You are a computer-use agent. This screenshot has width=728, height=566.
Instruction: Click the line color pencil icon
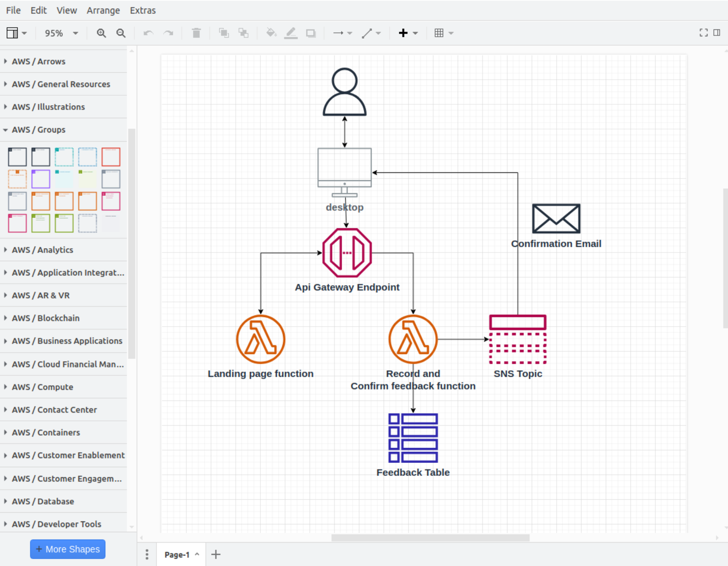(291, 33)
